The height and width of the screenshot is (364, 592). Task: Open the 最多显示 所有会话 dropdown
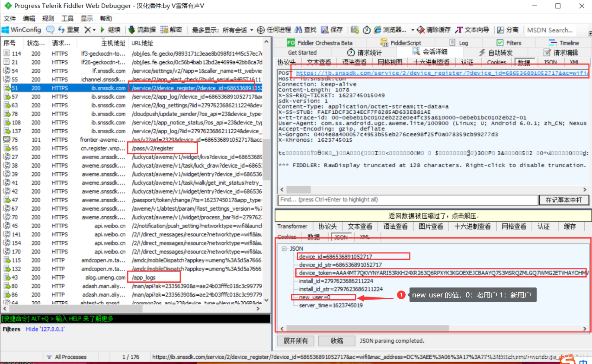point(223,30)
